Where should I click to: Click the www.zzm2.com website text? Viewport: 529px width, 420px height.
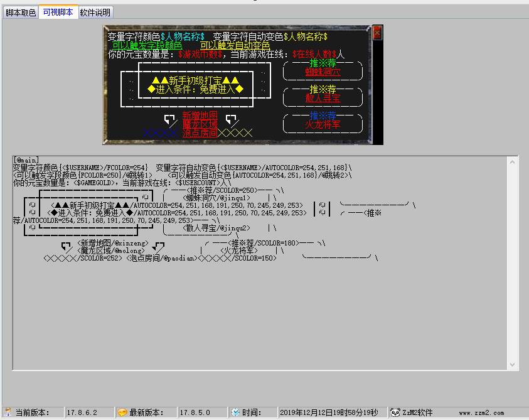[481, 412]
